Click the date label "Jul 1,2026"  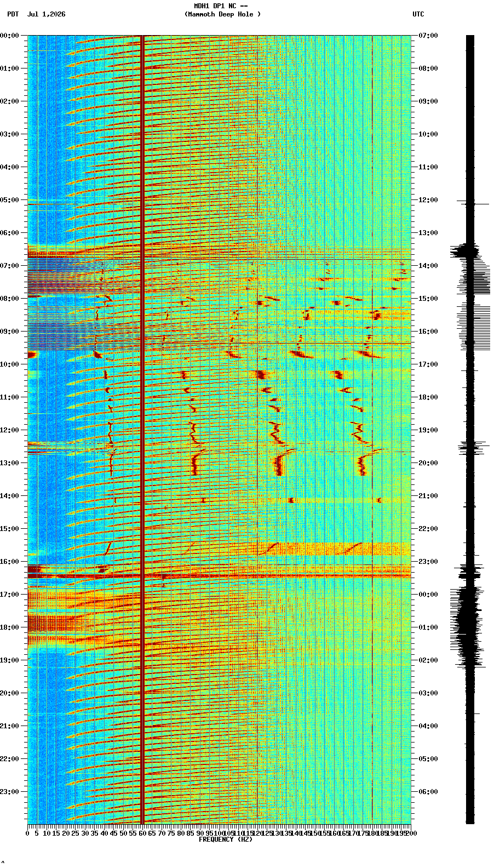click(x=46, y=14)
